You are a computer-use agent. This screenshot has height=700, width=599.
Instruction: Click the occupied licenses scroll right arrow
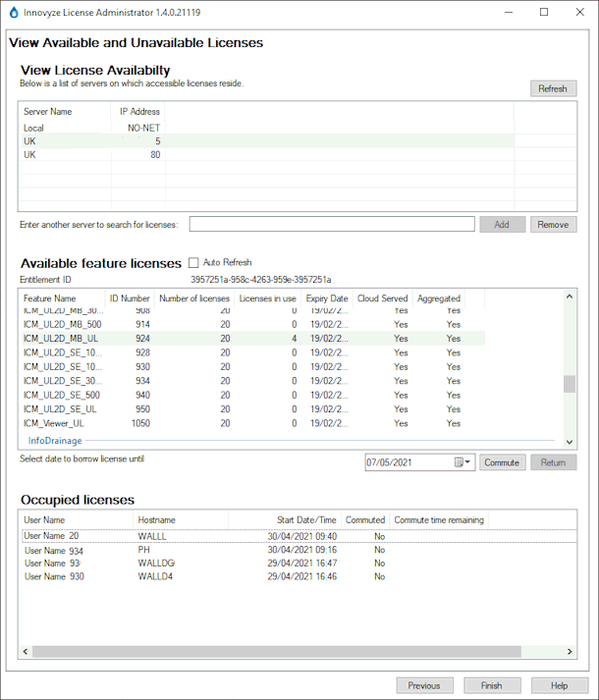tap(570, 652)
